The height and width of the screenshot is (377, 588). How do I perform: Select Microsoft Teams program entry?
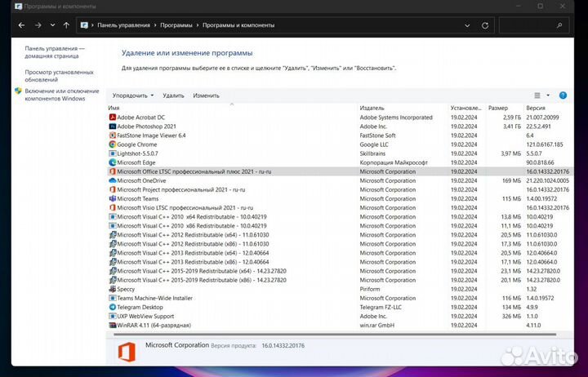click(137, 198)
